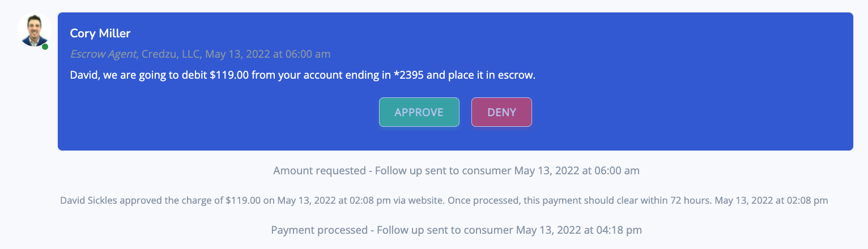This screenshot has height=249, width=868.
Task: Click Cory Miller's profile avatar photo
Action: (35, 29)
